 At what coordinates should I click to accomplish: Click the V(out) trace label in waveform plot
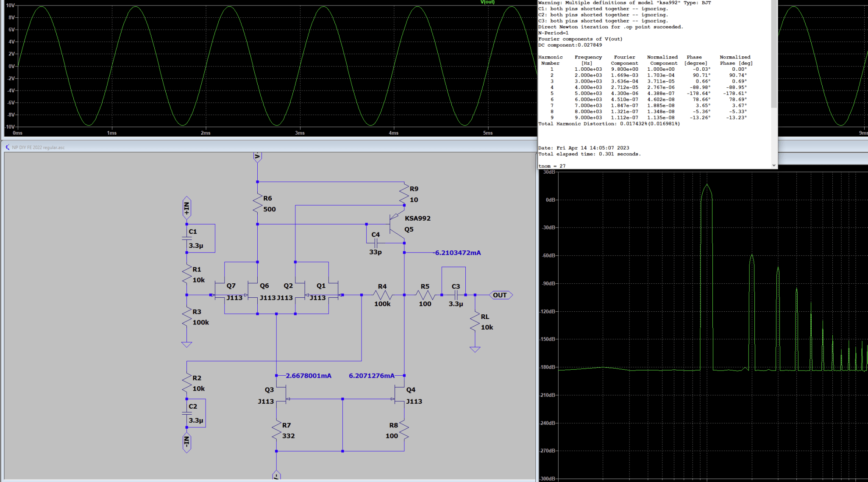487,2
